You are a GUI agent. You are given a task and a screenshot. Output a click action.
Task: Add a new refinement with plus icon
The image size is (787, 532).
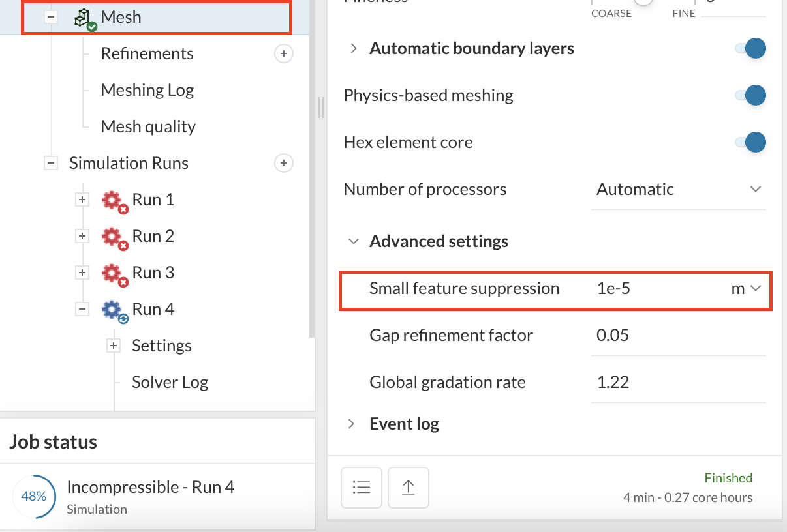coord(283,54)
